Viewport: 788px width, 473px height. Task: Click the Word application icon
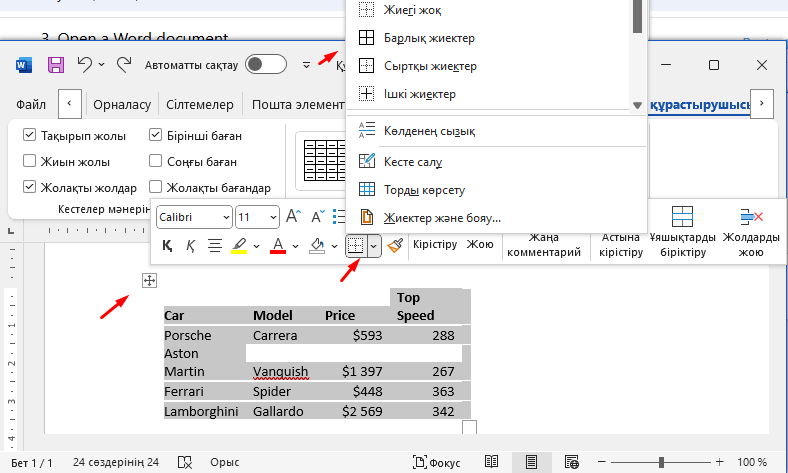coord(24,65)
